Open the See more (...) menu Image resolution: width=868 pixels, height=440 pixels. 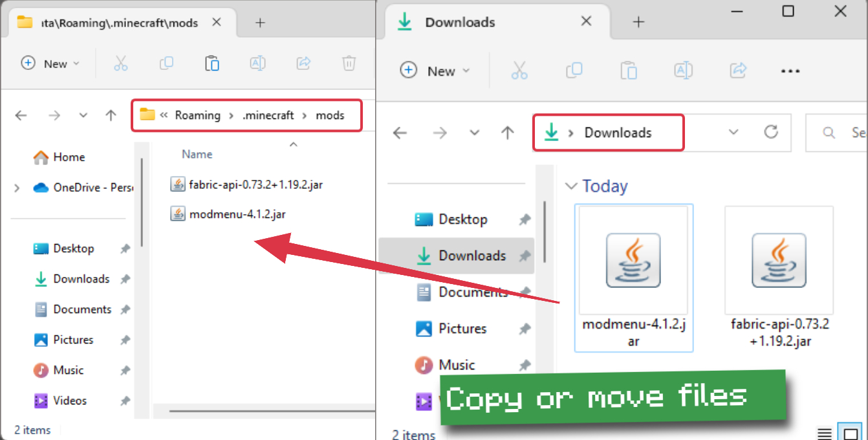tap(790, 71)
